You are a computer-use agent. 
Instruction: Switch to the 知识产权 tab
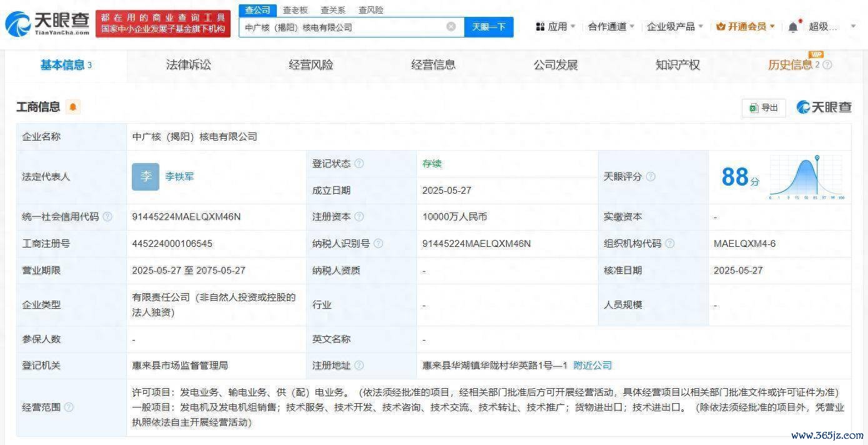point(677,65)
